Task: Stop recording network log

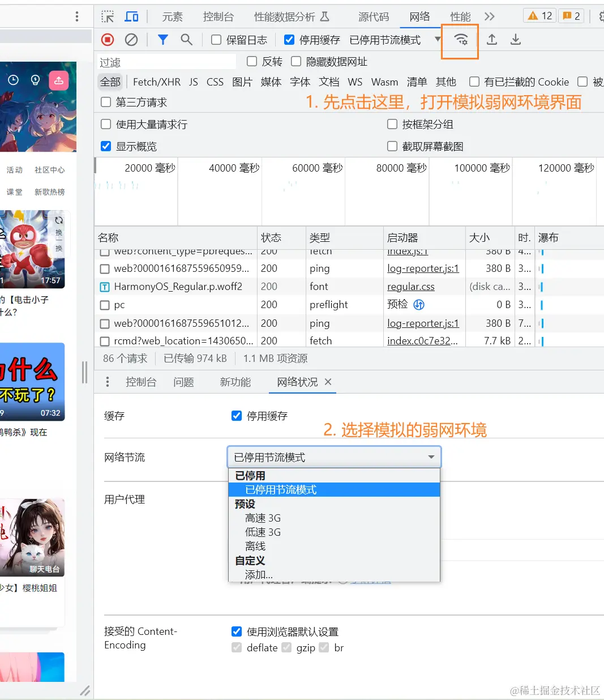Action: point(108,40)
